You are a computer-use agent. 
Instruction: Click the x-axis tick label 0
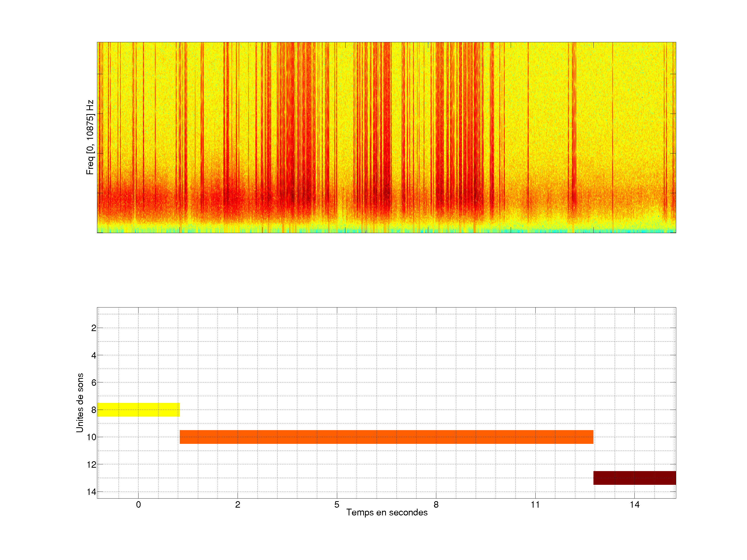[x=138, y=505]
